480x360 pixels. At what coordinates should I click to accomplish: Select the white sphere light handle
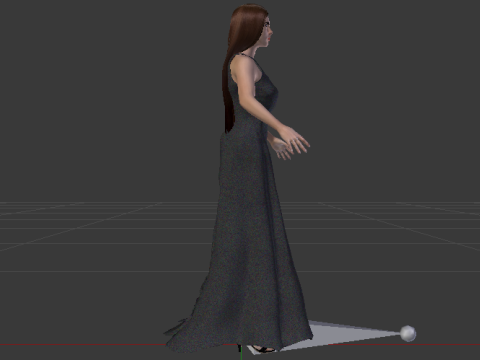pos(408,333)
